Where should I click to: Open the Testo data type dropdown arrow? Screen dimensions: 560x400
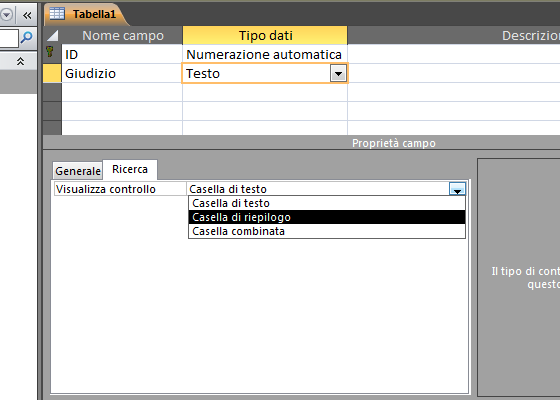338,74
